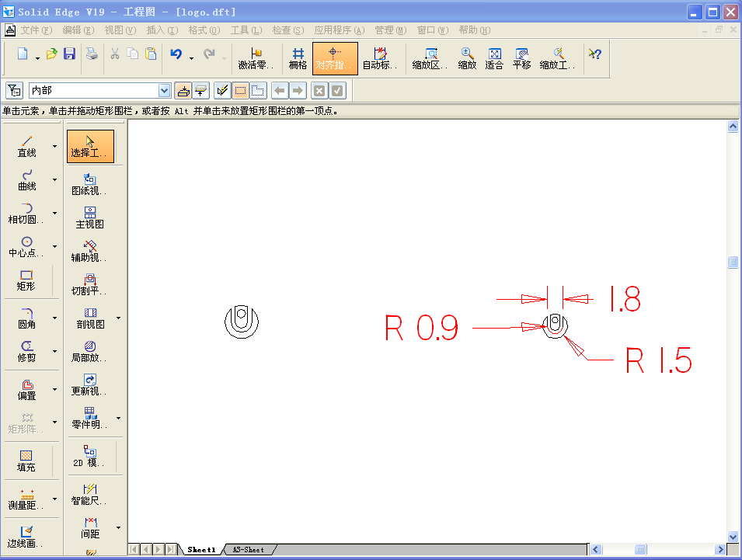This screenshot has width=742, height=560.
Task: Select the Rectangle (矩形) tool
Action: pyautogui.click(x=26, y=280)
